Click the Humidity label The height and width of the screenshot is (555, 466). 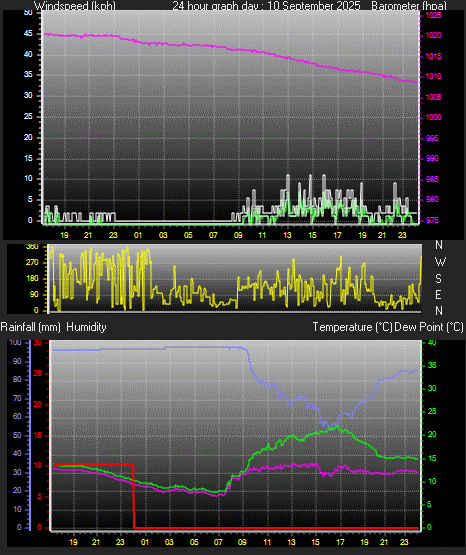point(86,327)
